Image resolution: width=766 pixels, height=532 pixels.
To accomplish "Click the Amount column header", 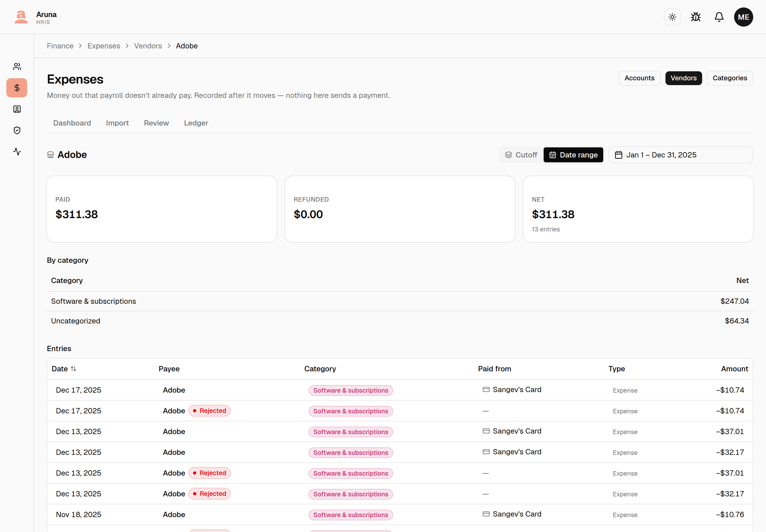I will pyautogui.click(x=734, y=369).
